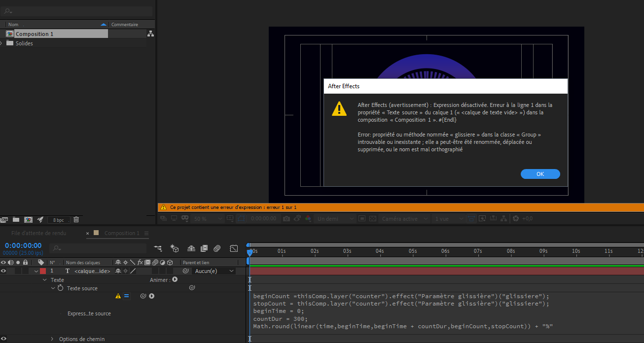Create a new composition from project panel footer
Viewport: 644px width, 343px height.
pyautogui.click(x=28, y=219)
